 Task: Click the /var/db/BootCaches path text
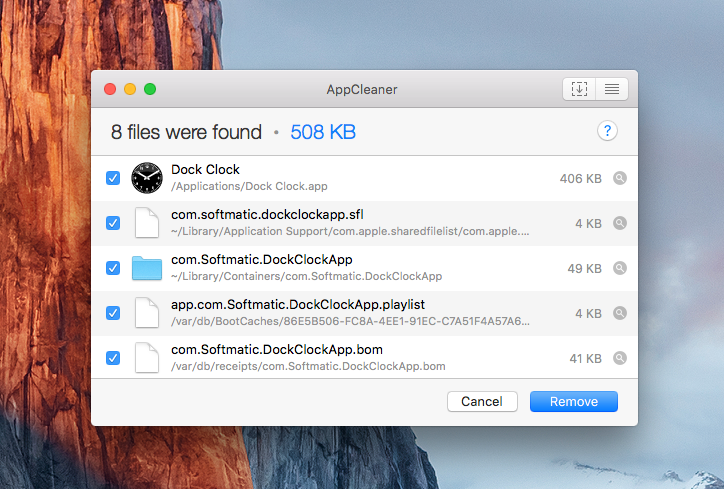(350, 321)
